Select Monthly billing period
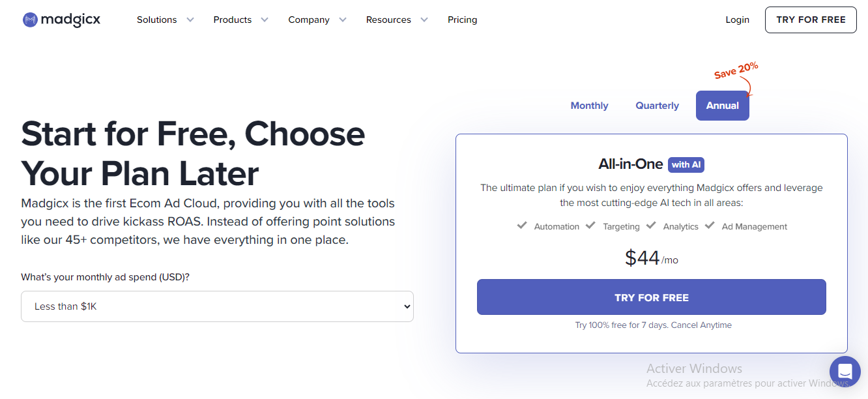868x399 pixels. coord(589,106)
